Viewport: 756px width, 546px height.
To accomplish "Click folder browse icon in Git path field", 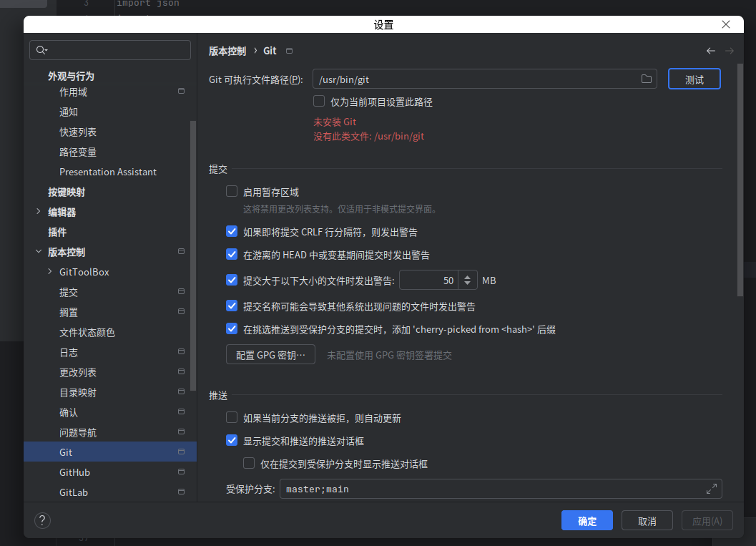I will 646,79.
